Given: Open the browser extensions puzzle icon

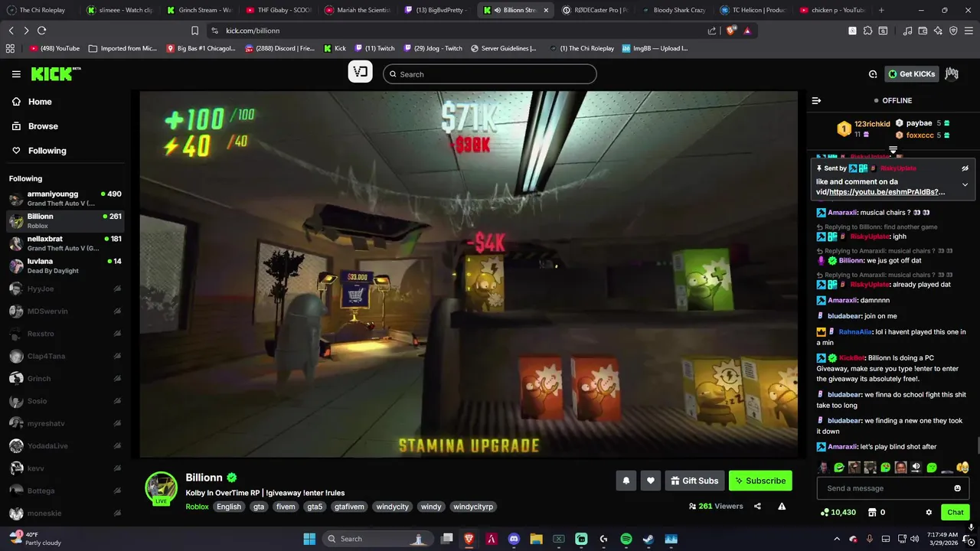Looking at the screenshot, I should (867, 31).
